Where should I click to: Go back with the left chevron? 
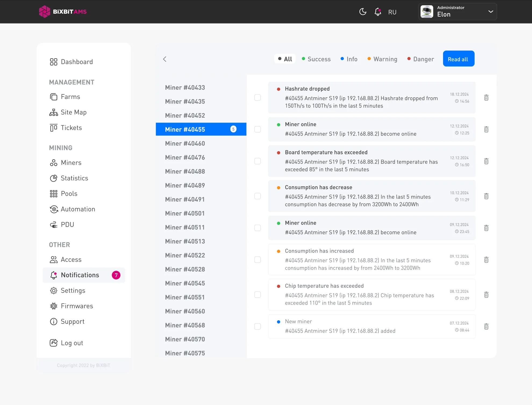tap(165, 59)
